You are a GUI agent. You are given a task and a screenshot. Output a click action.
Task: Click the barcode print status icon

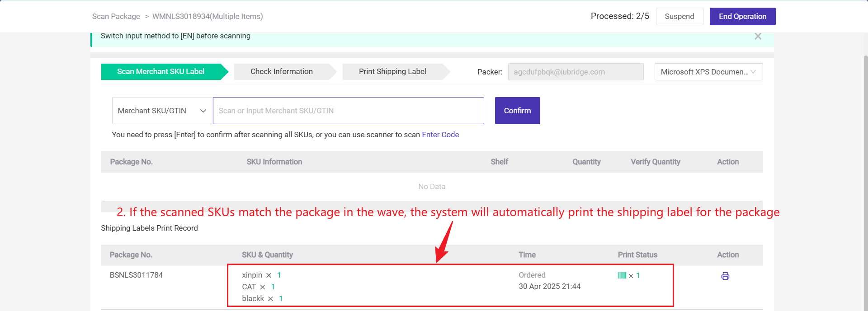click(x=622, y=275)
